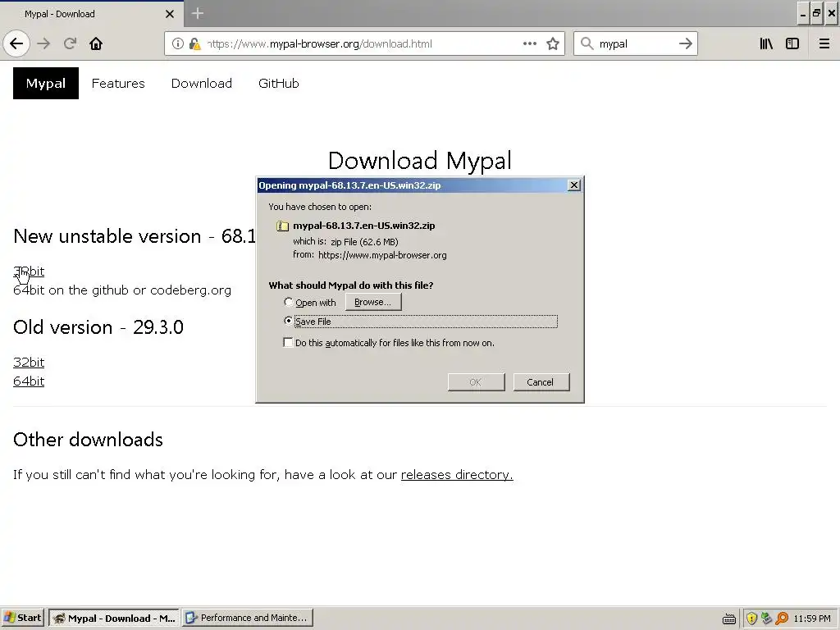Click 32bit link under new unstable version
This screenshot has width=840, height=630.
click(29, 271)
